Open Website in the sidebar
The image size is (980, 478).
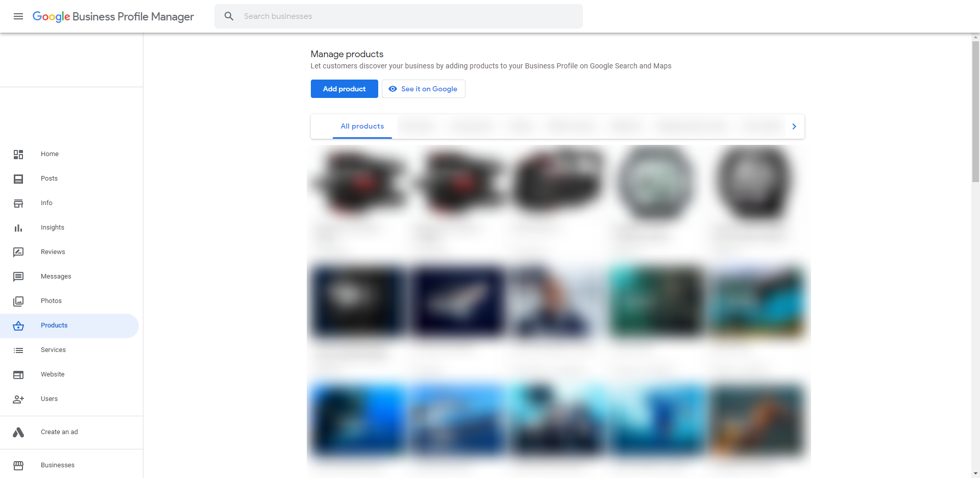pyautogui.click(x=53, y=374)
